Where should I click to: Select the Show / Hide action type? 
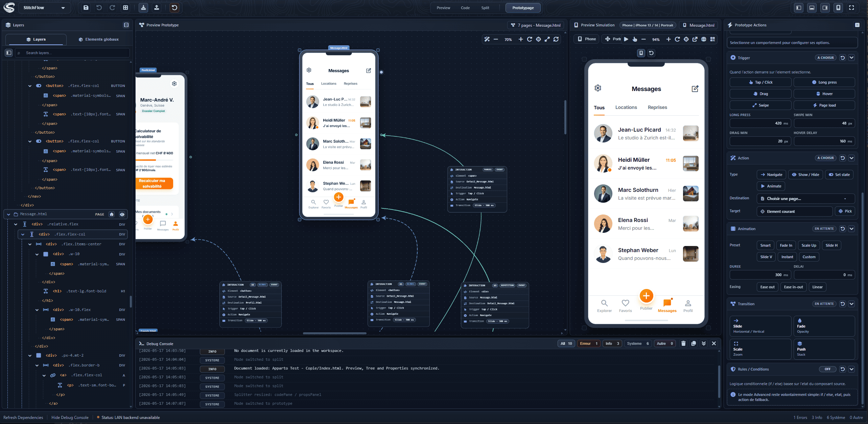click(x=805, y=175)
